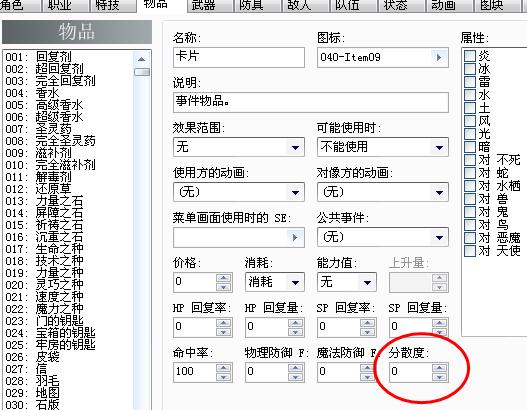
Task: Increase 命中率 with up arrow
Action: (223, 368)
